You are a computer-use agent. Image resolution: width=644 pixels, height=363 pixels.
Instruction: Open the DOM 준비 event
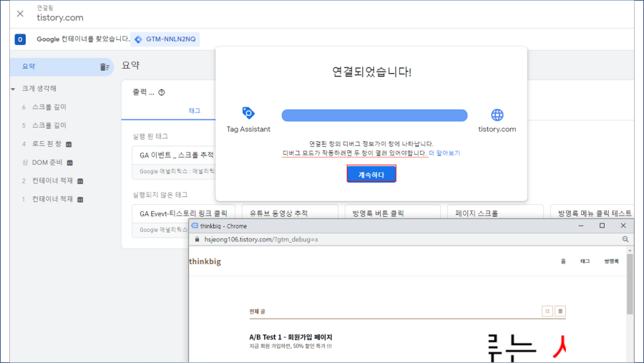(x=47, y=163)
